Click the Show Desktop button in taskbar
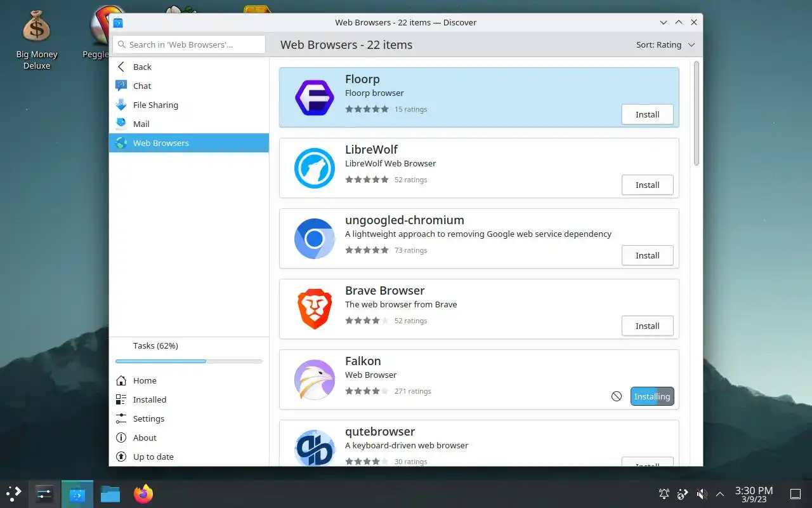 coord(796,493)
